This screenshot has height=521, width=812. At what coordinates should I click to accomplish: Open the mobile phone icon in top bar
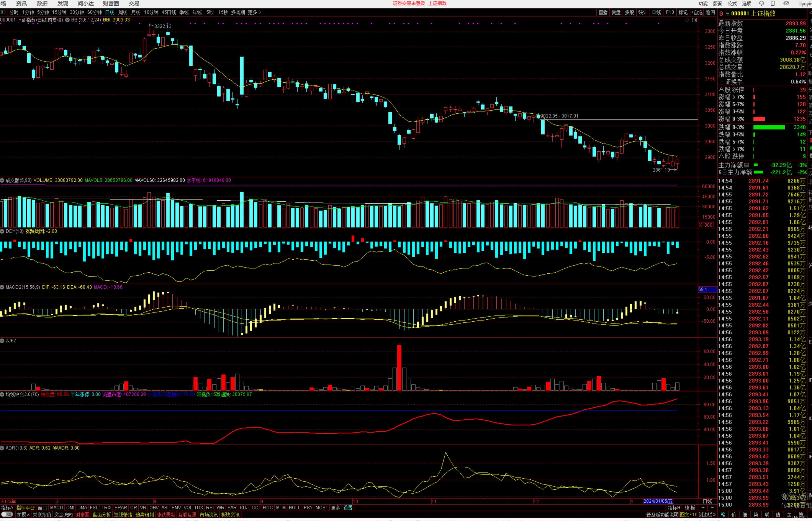pos(773,3)
